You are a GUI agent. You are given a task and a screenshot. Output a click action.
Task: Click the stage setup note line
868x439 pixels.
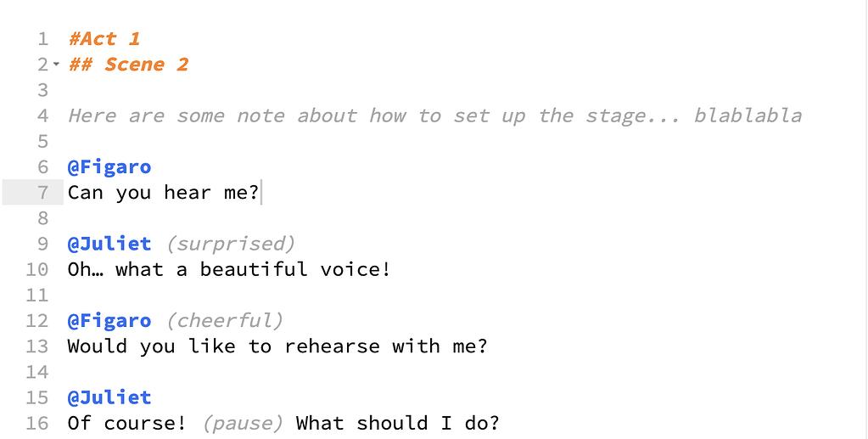tap(434, 115)
